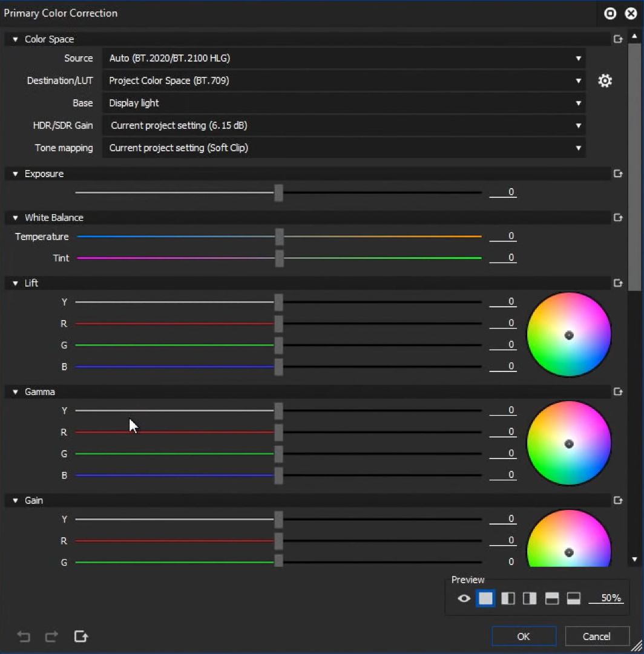Viewport: 644px width, 654px height.
Task: Click the color space settings gear icon
Action: (x=605, y=80)
